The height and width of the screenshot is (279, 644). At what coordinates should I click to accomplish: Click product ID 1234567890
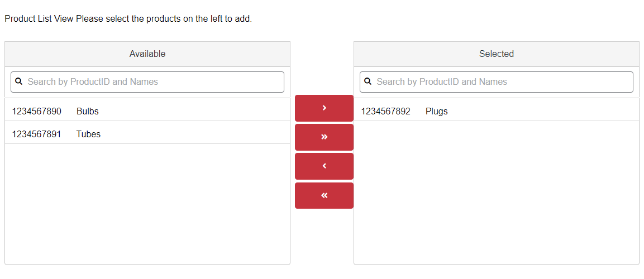point(36,111)
